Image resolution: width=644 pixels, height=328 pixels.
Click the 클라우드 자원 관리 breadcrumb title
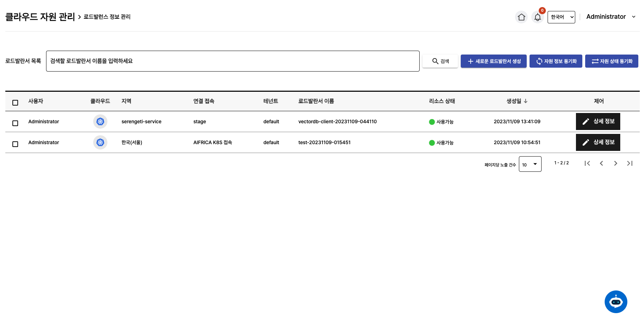click(x=40, y=17)
